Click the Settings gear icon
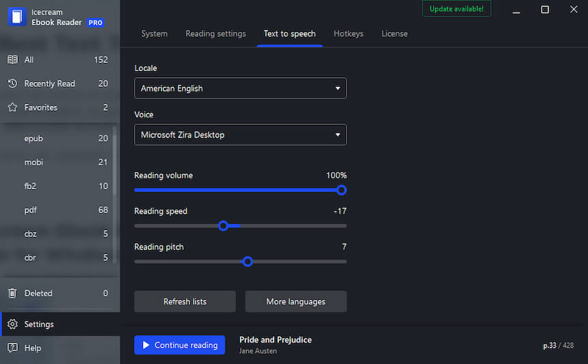588x364 pixels. point(12,324)
